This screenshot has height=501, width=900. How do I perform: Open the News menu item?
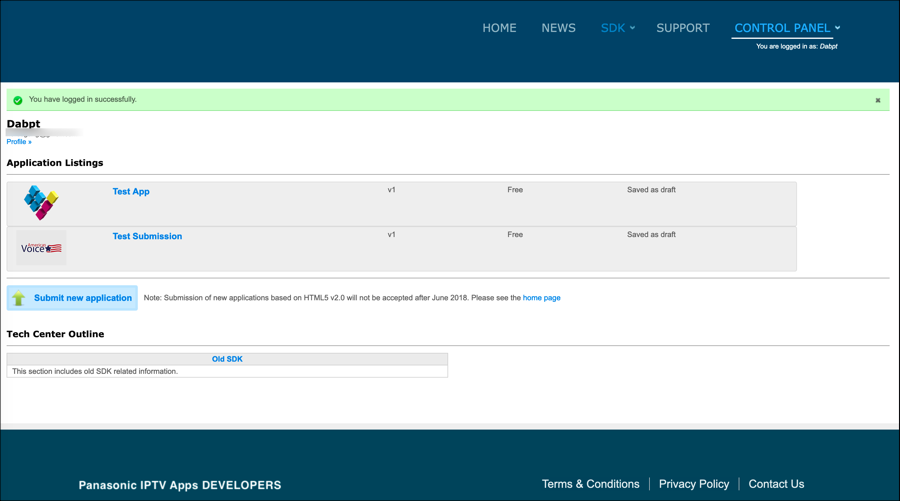pyautogui.click(x=558, y=28)
